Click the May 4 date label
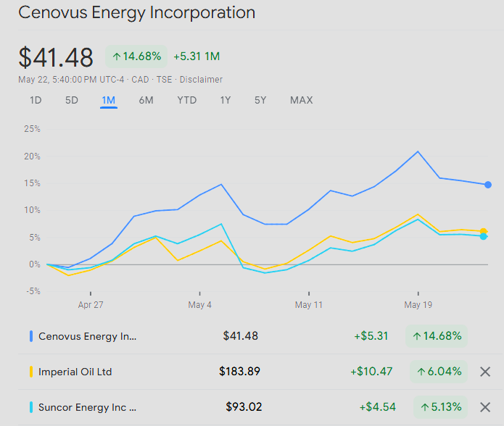 tap(199, 305)
